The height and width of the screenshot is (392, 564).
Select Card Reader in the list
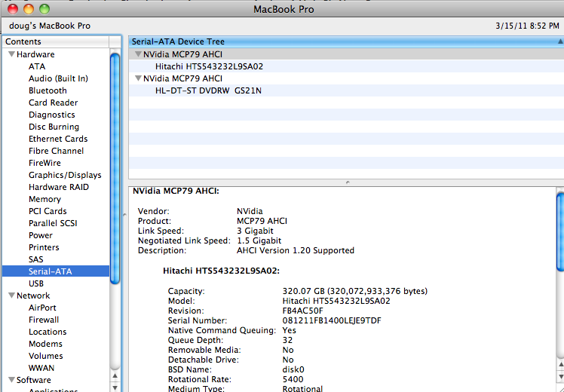54,103
